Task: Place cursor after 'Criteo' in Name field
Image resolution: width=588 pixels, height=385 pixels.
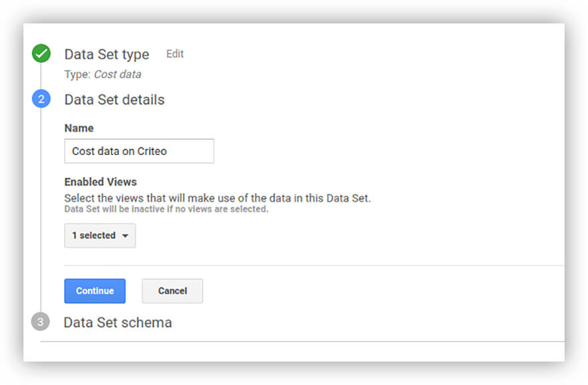Action: tap(168, 151)
